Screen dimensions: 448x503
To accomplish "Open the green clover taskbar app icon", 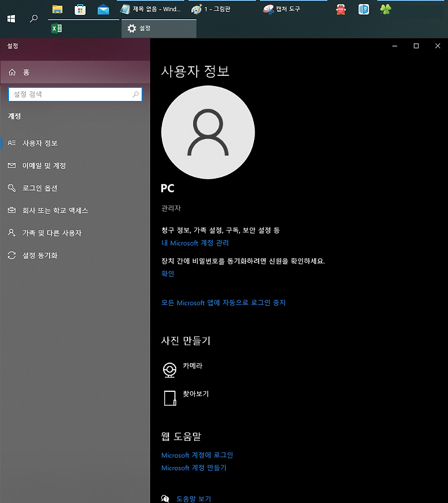I will (386, 10).
